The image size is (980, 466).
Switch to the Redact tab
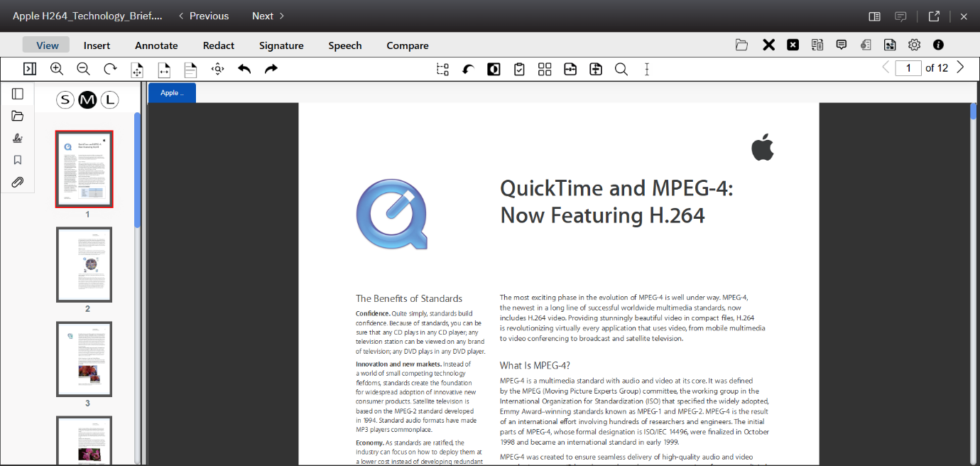point(219,45)
